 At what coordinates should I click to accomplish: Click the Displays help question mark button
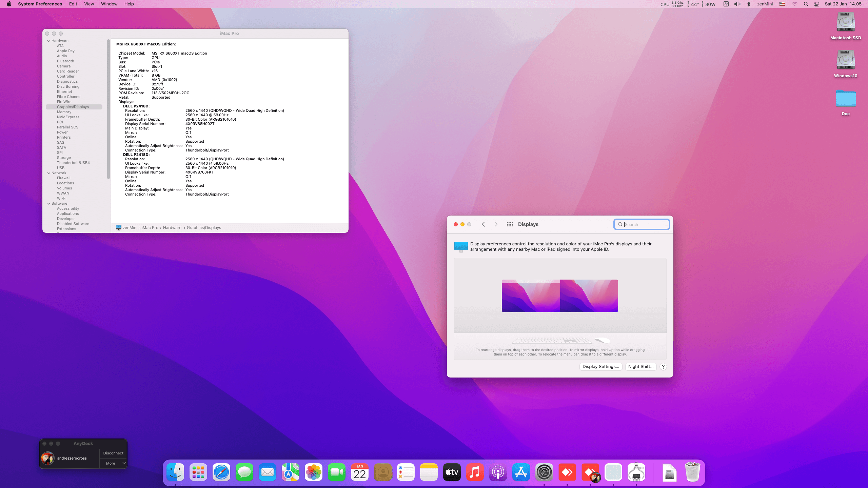pos(663,367)
